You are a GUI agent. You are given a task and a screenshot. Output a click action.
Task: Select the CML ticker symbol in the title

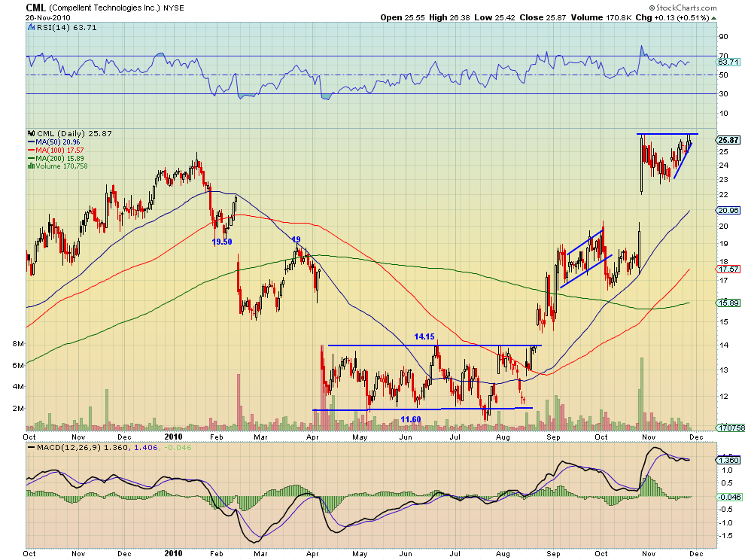(35, 8)
